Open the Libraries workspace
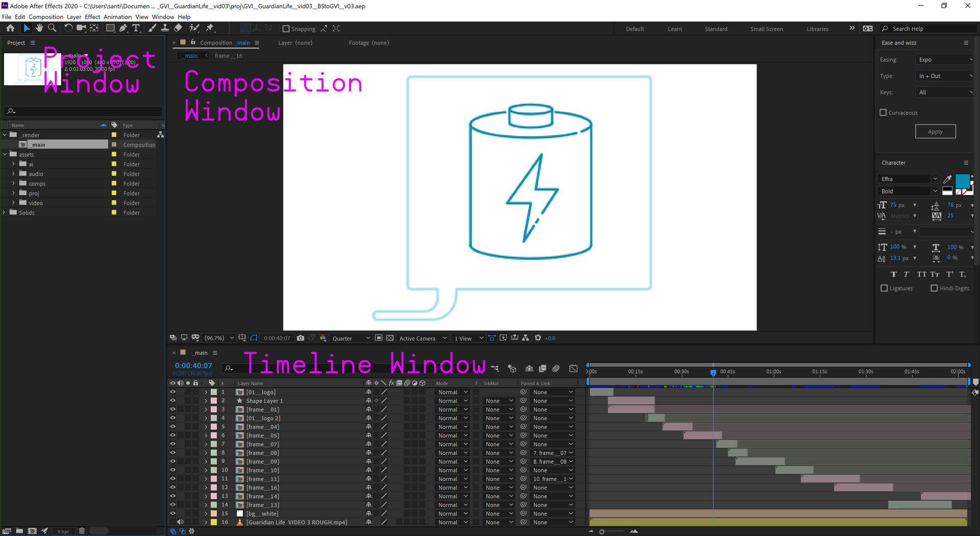This screenshot has width=980, height=536. click(817, 29)
